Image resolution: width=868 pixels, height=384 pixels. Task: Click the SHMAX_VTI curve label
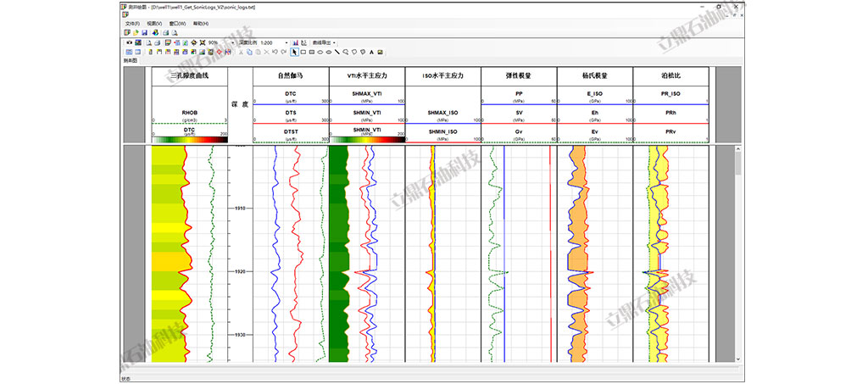click(x=366, y=93)
